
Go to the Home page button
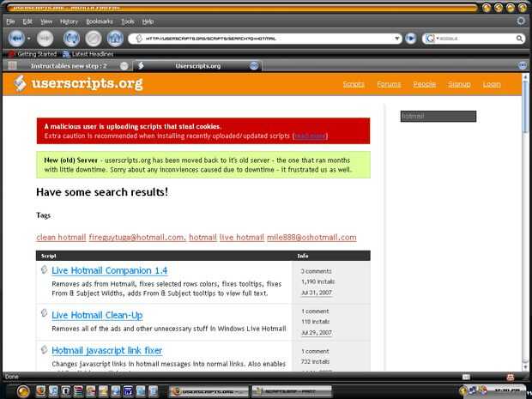point(115,39)
